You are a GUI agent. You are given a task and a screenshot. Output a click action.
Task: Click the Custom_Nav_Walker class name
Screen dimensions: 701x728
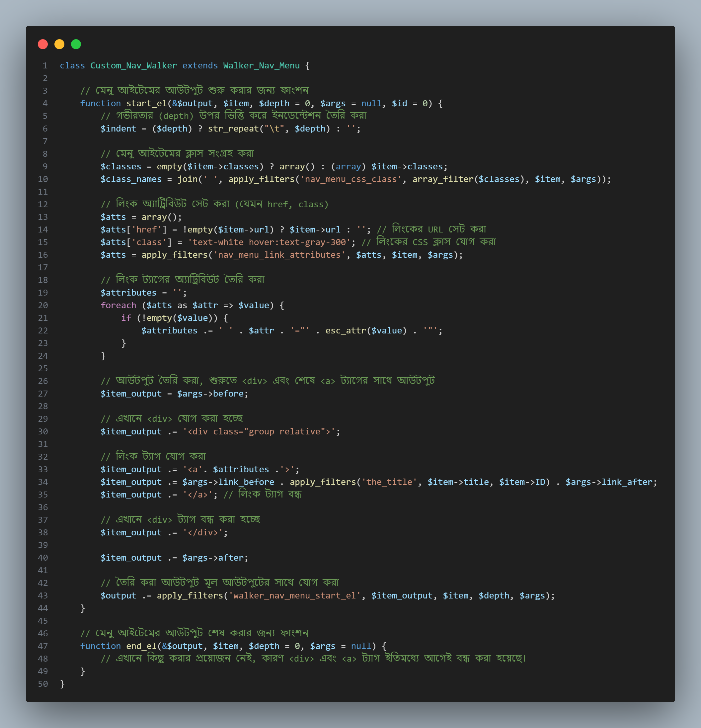(x=133, y=66)
